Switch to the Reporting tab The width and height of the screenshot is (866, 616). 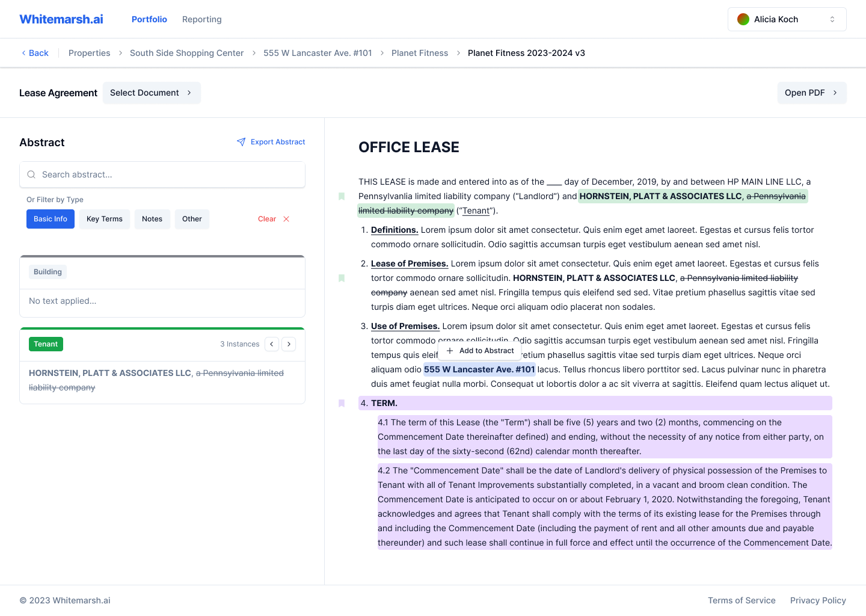coord(202,19)
